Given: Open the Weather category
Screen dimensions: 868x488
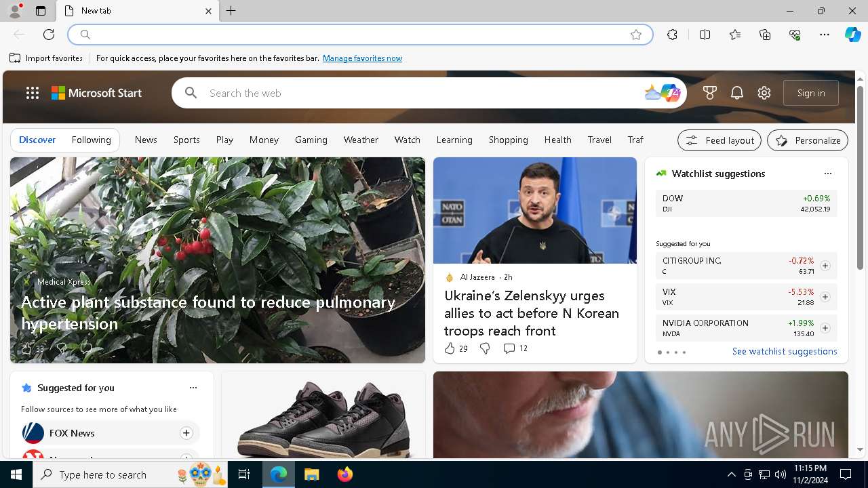Looking at the screenshot, I should 361,140.
